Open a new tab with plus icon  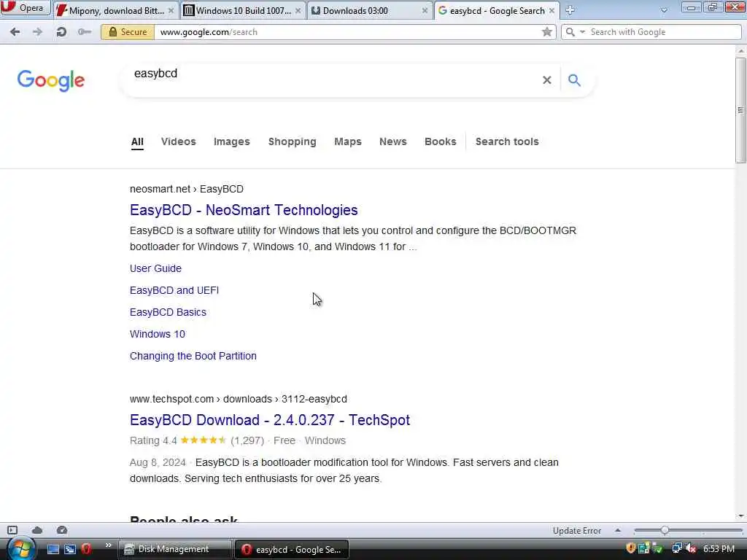570,10
